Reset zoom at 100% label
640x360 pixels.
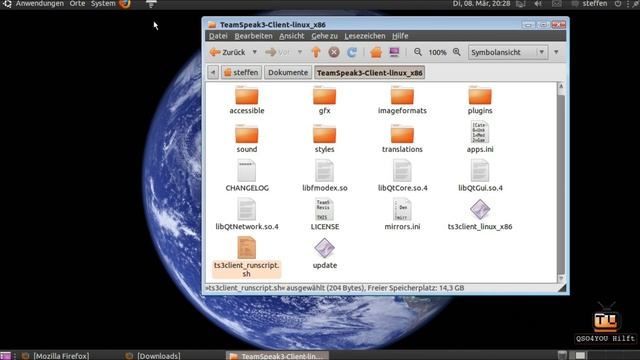click(437, 53)
